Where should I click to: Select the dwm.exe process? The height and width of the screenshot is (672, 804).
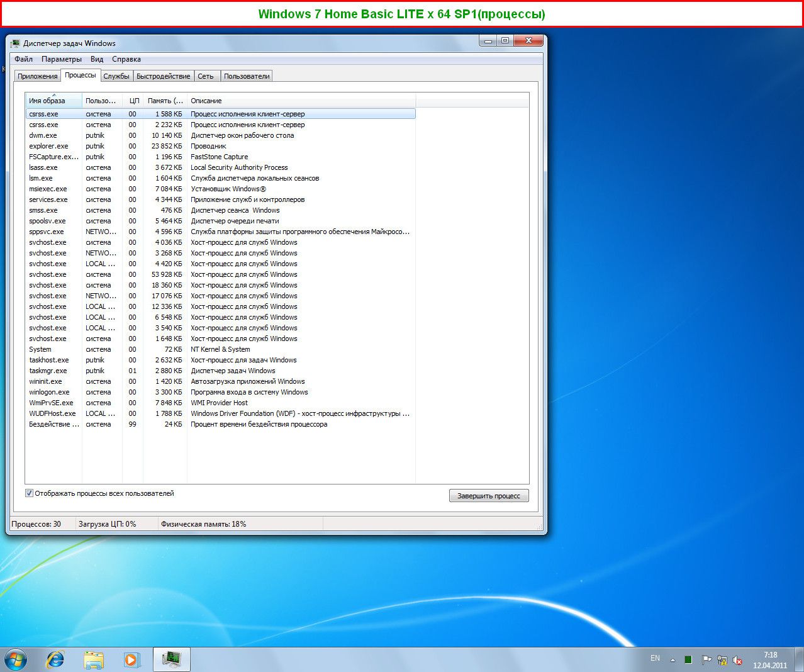[220, 135]
